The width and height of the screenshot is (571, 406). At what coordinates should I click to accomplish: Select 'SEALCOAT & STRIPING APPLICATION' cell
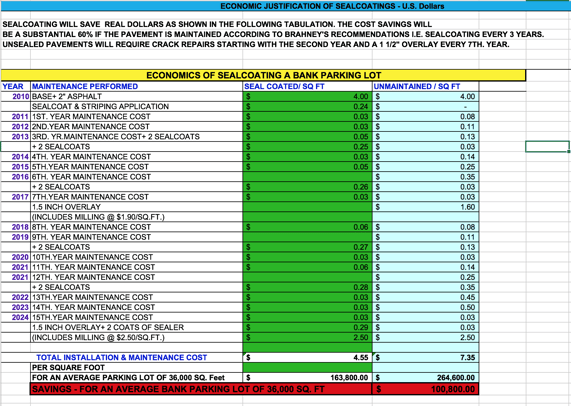tap(137, 106)
